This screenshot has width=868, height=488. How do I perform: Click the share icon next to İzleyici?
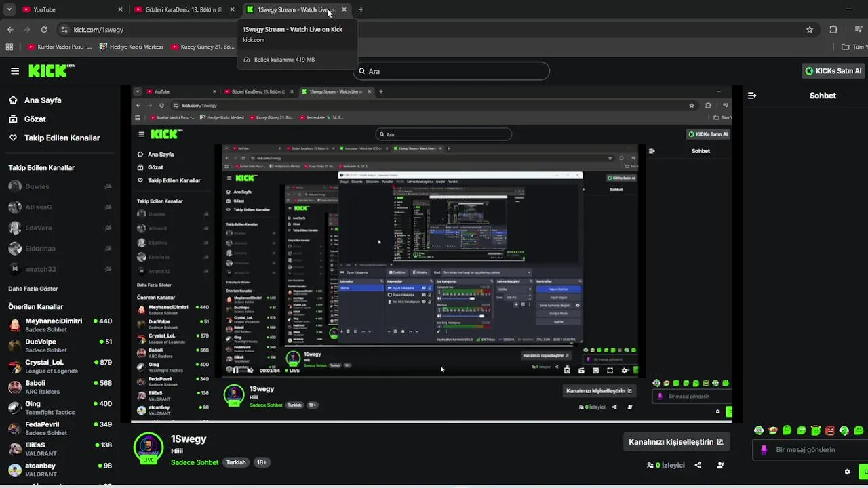(x=698, y=466)
